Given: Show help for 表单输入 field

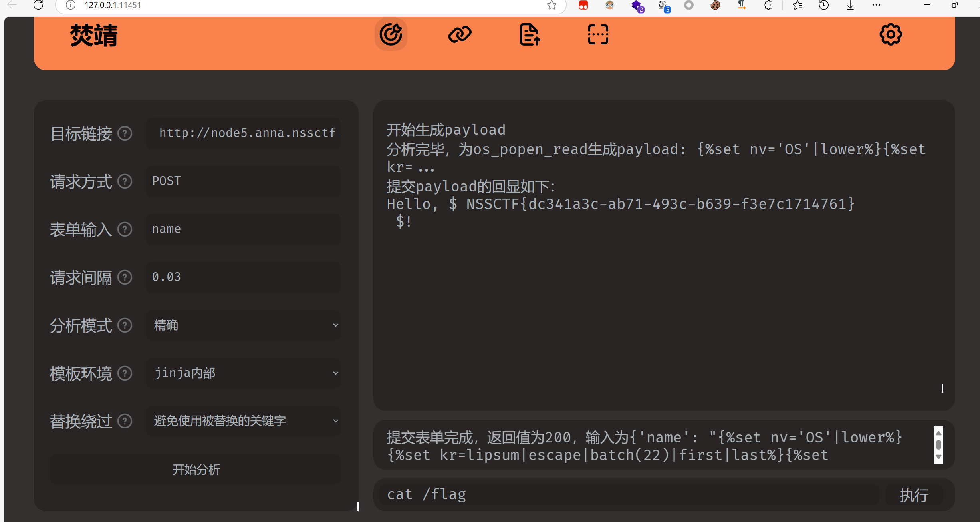Looking at the screenshot, I should (x=125, y=229).
